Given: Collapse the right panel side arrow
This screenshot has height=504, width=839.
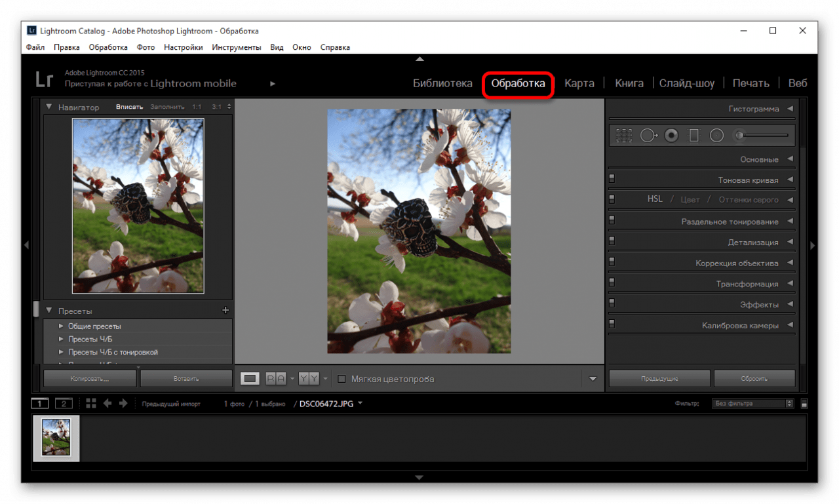Looking at the screenshot, I should pos(813,245).
